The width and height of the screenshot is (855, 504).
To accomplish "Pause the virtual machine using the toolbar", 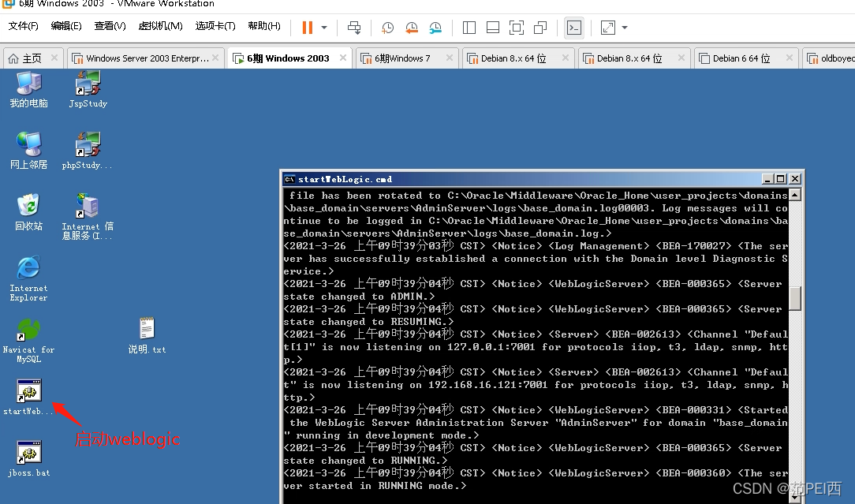I will pos(308,28).
